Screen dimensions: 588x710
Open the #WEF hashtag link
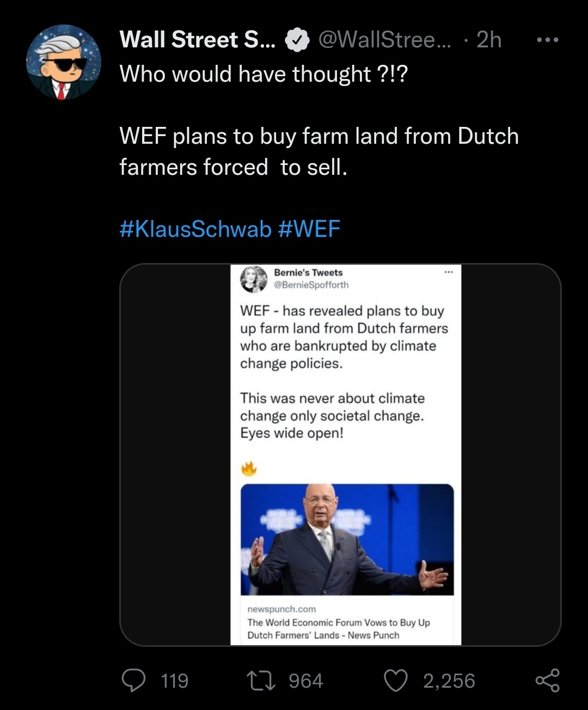click(309, 229)
